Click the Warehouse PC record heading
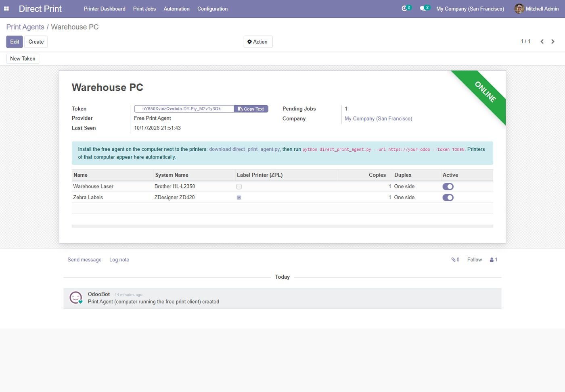Image resolution: width=565 pixels, height=392 pixels. 107,88
